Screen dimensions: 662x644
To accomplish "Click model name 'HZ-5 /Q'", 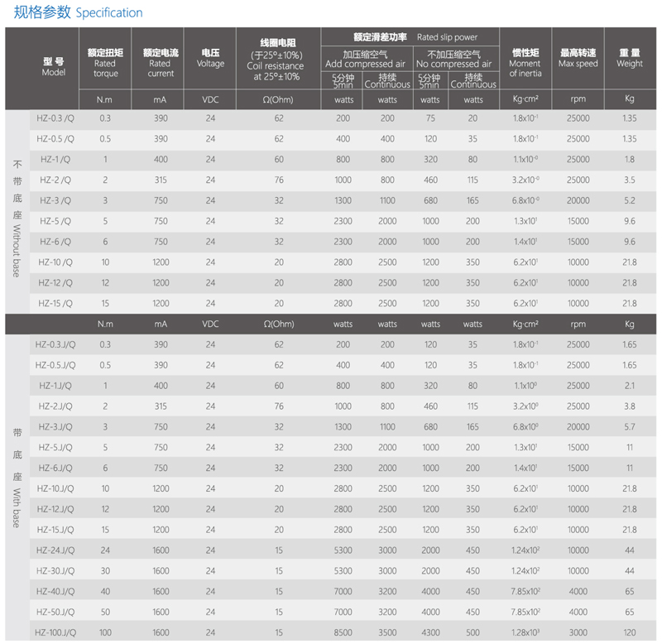I will 55,221.
